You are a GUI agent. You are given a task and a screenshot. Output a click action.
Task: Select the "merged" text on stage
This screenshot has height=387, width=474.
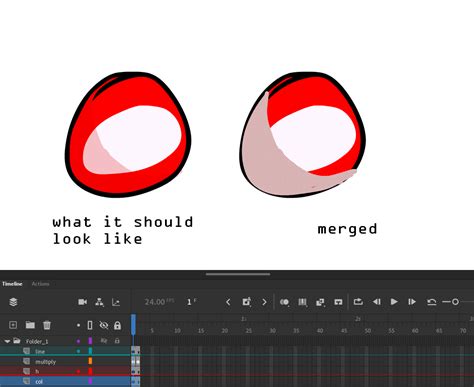click(347, 229)
